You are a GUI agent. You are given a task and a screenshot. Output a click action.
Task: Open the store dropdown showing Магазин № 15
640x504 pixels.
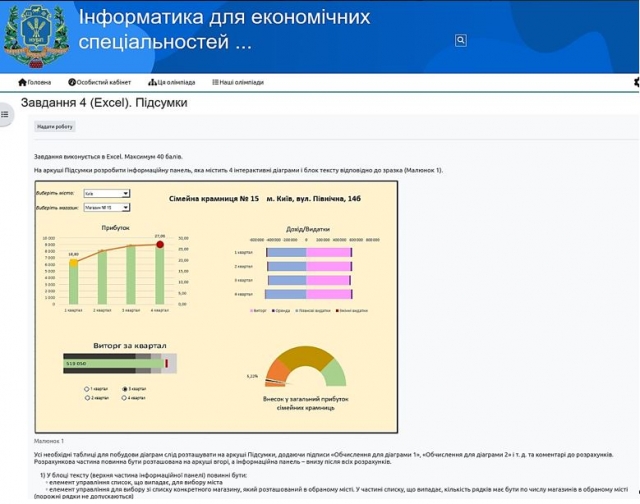[x=107, y=208]
